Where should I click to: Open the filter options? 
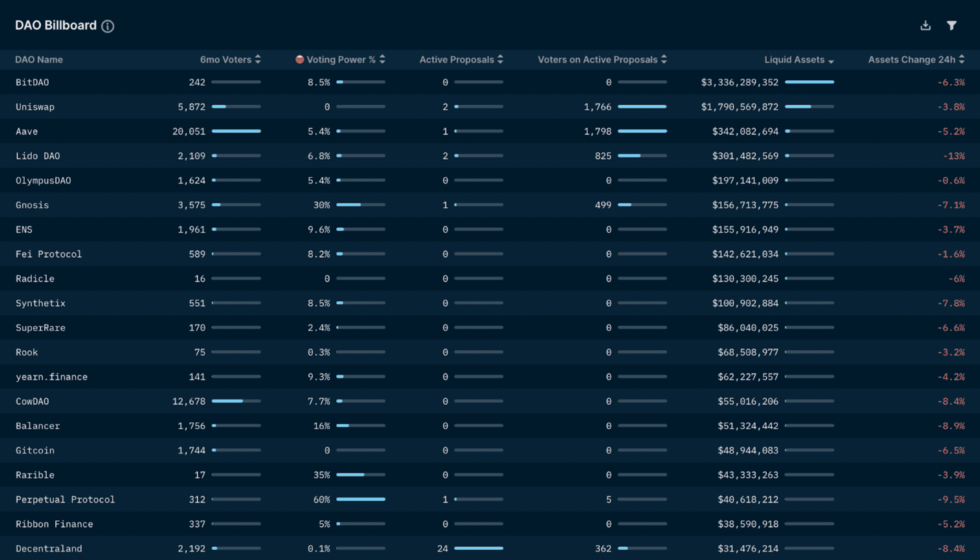951,25
